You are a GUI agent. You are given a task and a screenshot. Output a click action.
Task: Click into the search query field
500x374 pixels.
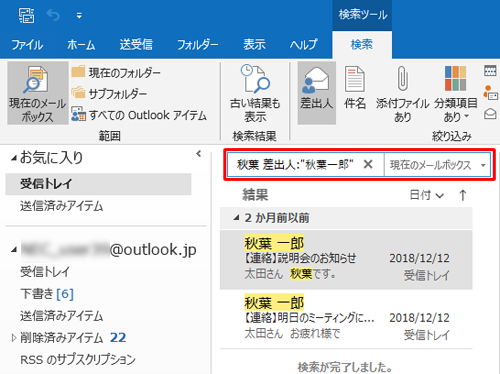pos(295,164)
